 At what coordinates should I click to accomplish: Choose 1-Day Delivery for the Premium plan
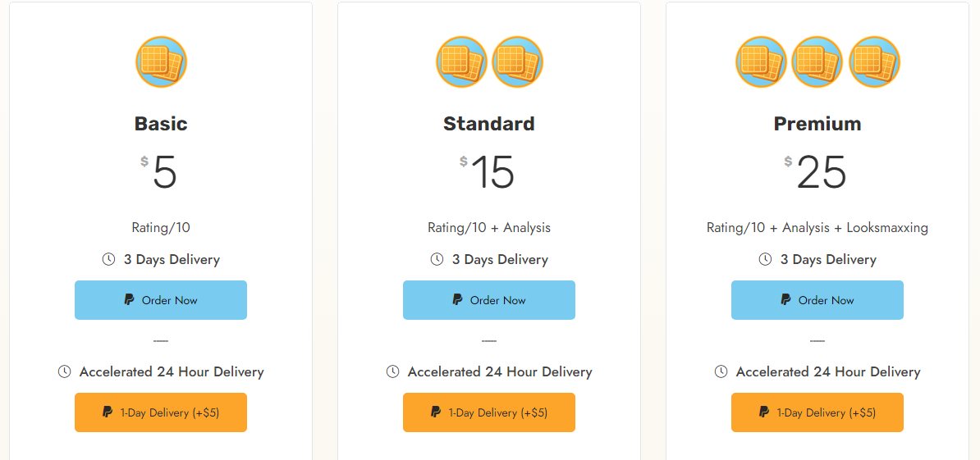tap(817, 412)
